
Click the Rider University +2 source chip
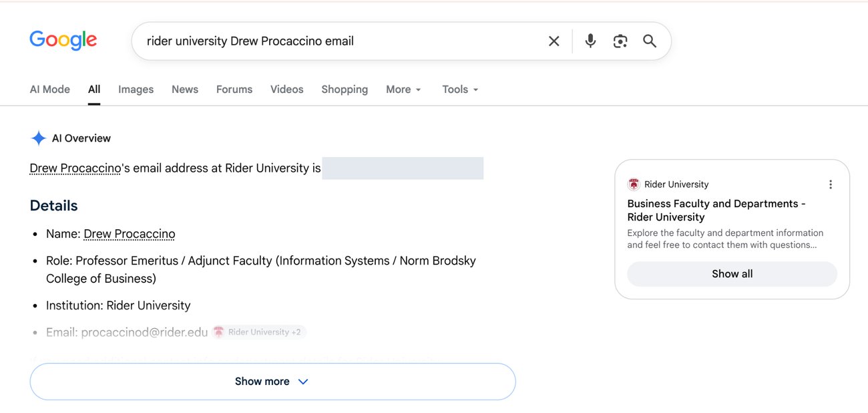pyautogui.click(x=259, y=332)
